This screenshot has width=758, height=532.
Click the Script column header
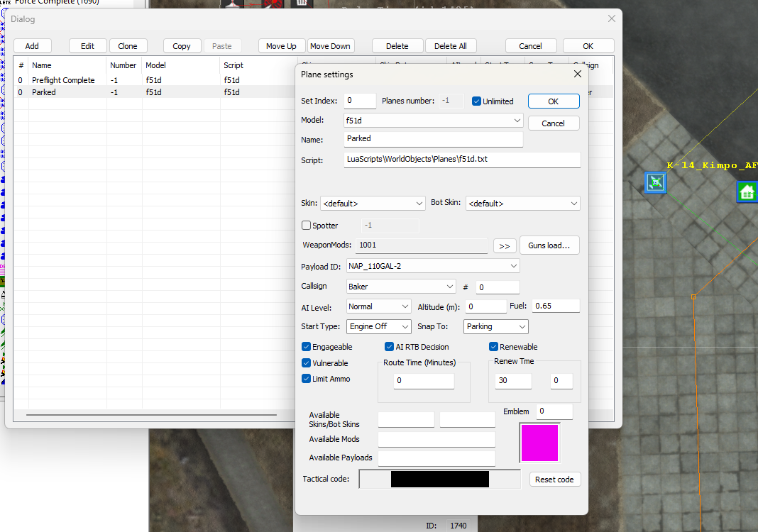pyautogui.click(x=258, y=65)
